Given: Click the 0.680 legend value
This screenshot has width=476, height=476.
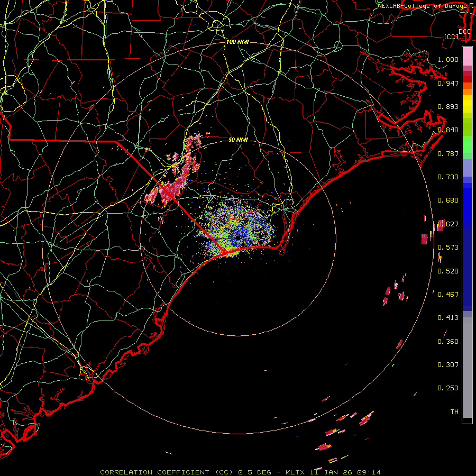Looking at the screenshot, I should tap(448, 200).
